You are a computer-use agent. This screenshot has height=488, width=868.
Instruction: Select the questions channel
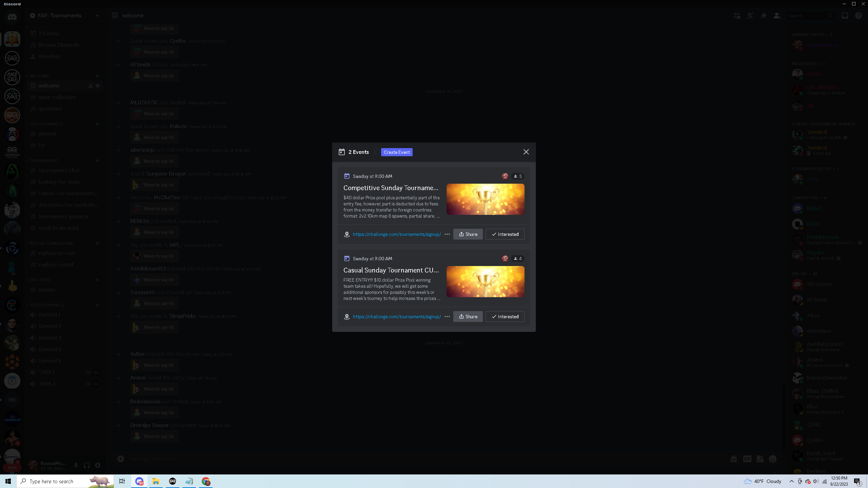coord(64,109)
